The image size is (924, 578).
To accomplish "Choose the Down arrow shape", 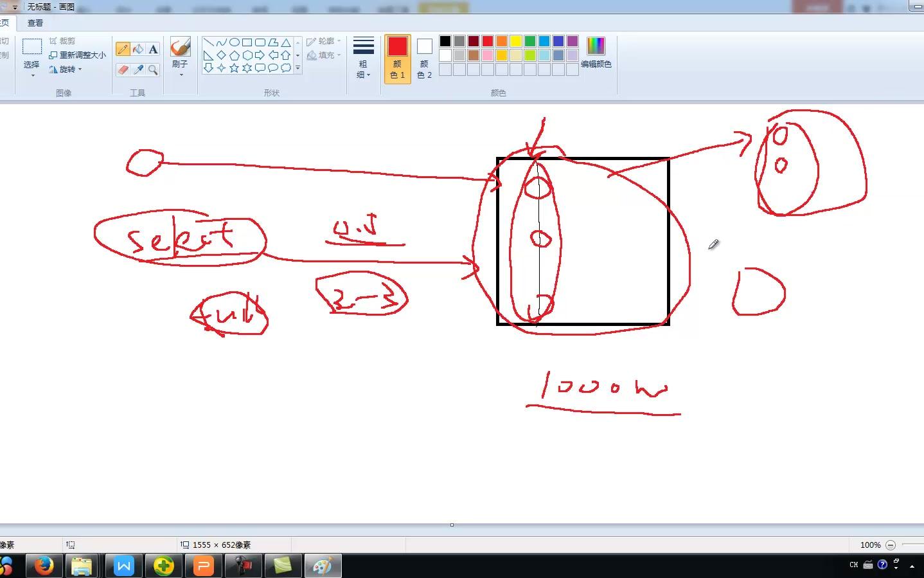I will [x=208, y=68].
